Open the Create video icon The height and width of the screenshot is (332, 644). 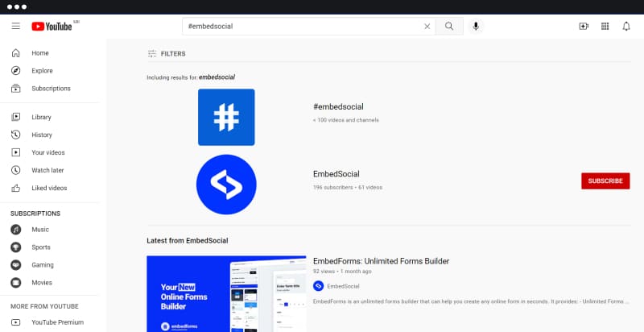pyautogui.click(x=584, y=27)
